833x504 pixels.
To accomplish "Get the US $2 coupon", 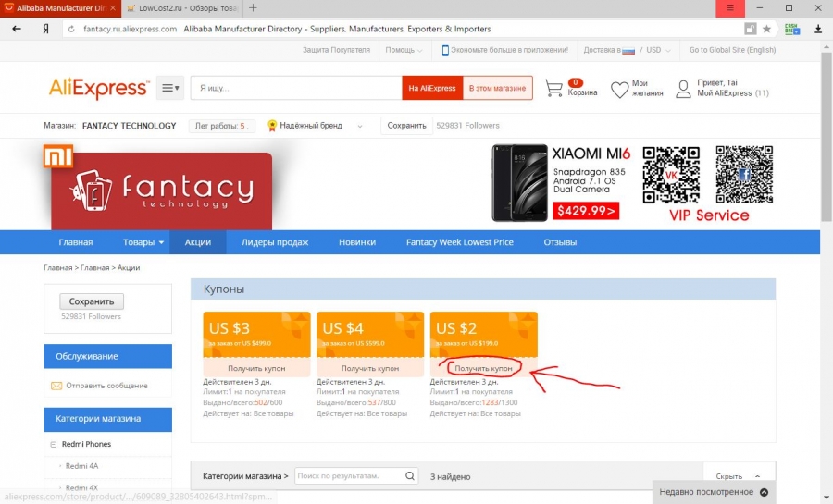I will pos(483,368).
